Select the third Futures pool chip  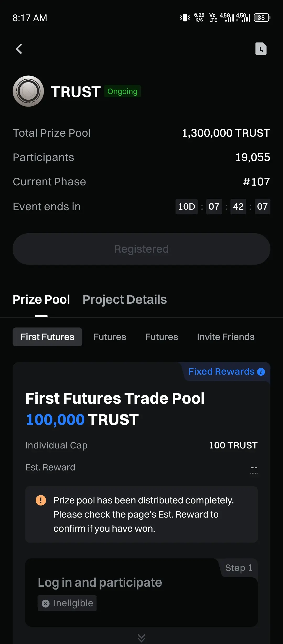[x=162, y=337]
